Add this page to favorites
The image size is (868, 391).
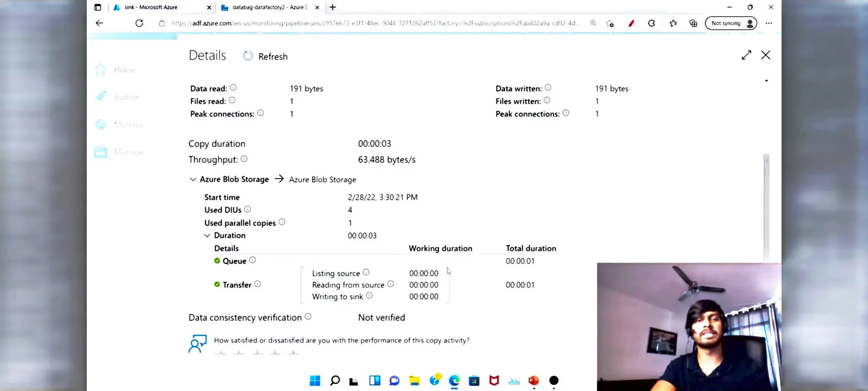point(610,23)
